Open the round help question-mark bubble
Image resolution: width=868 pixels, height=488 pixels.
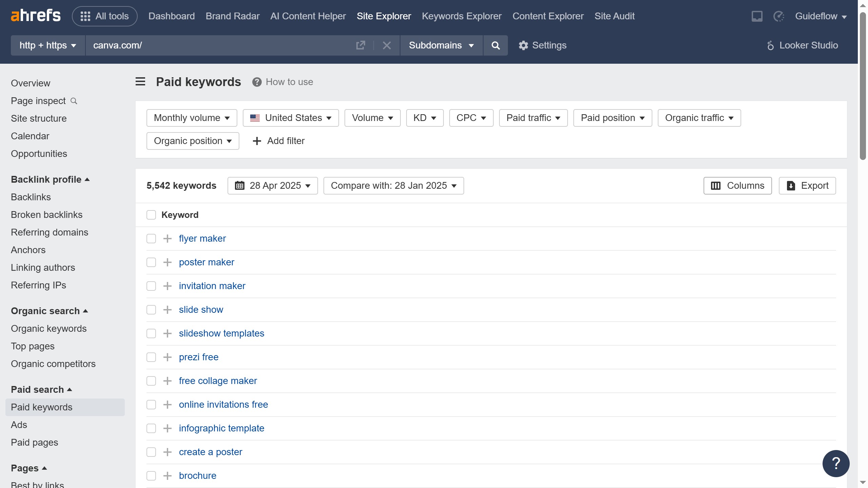835,463
